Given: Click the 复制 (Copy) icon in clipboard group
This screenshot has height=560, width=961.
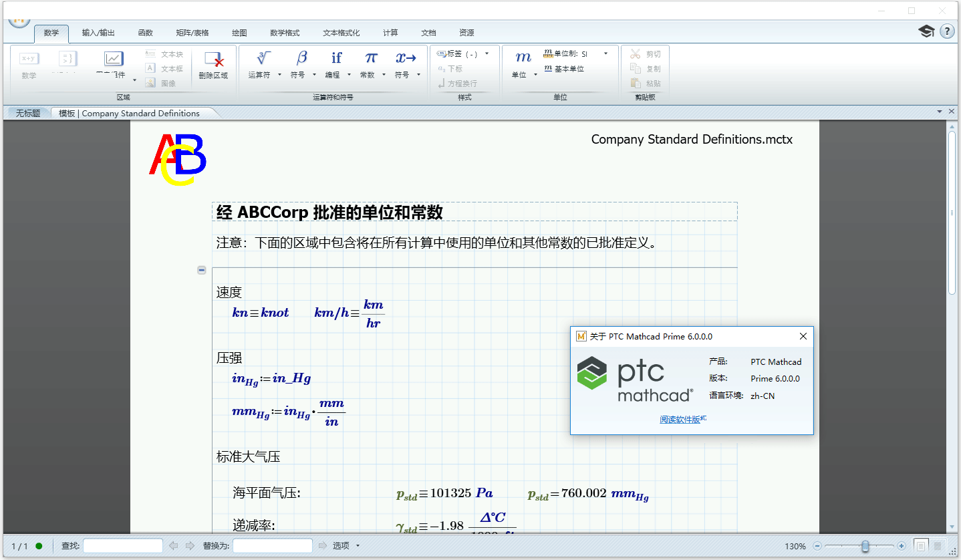Looking at the screenshot, I should pos(645,67).
